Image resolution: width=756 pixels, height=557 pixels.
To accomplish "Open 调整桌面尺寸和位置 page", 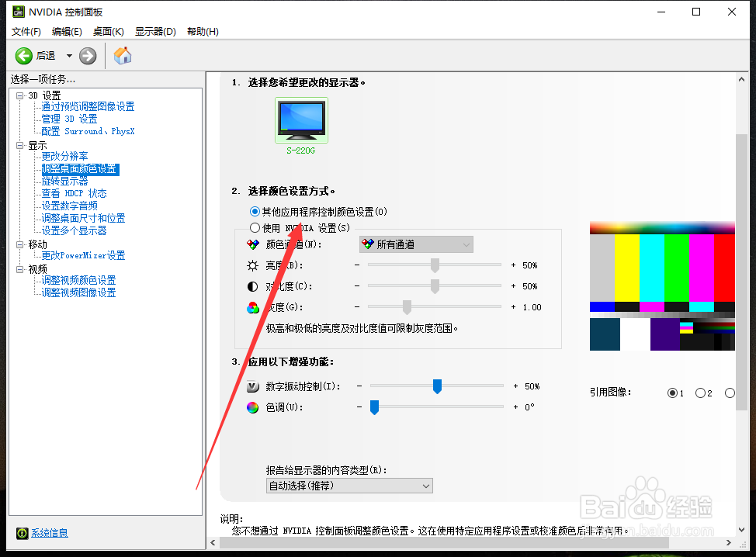I will (x=83, y=218).
